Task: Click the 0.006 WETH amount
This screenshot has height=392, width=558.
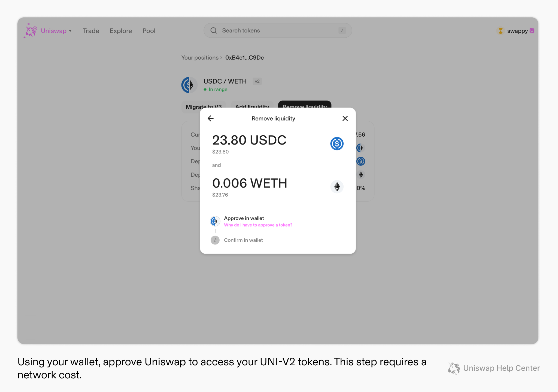Action: [250, 183]
